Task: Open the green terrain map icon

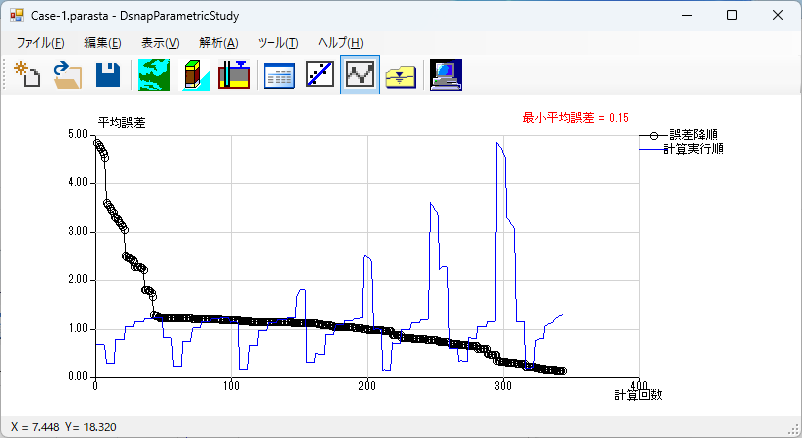Action: [154, 75]
